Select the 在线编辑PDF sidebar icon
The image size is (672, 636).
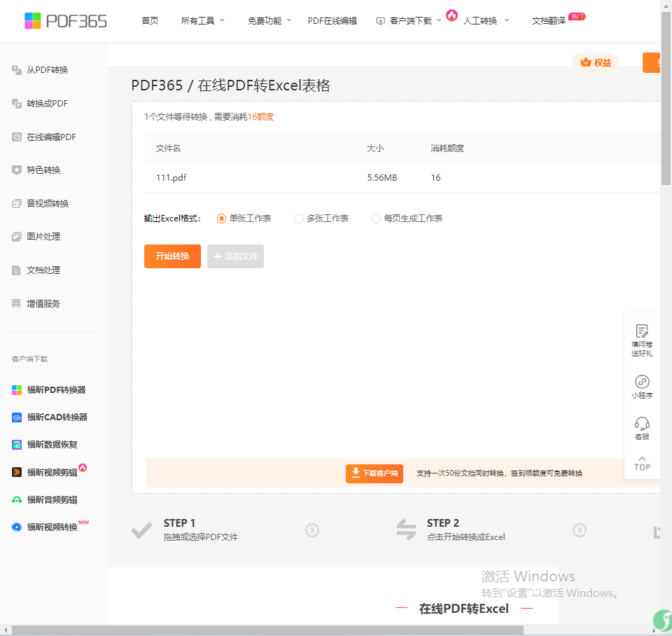pos(17,137)
